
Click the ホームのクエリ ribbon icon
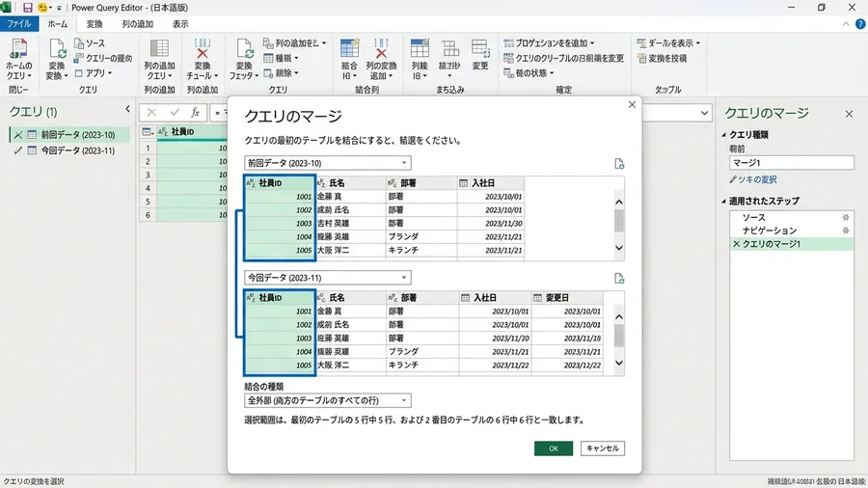coord(18,48)
